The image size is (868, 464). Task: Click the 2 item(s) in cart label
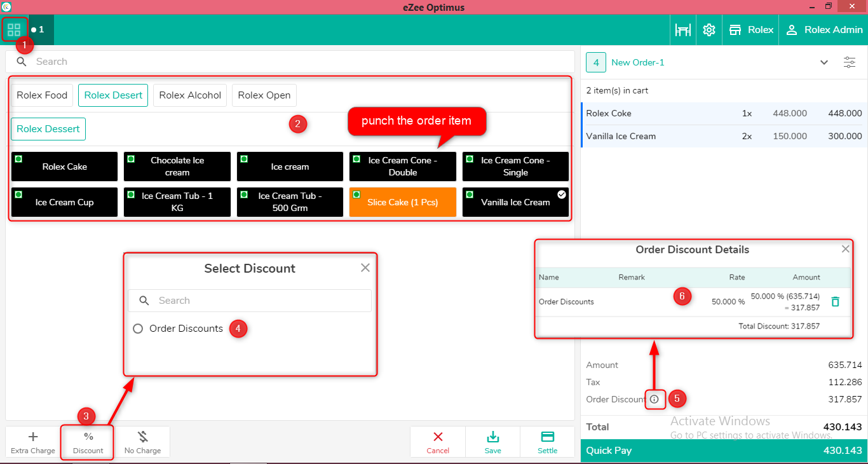[x=617, y=91]
